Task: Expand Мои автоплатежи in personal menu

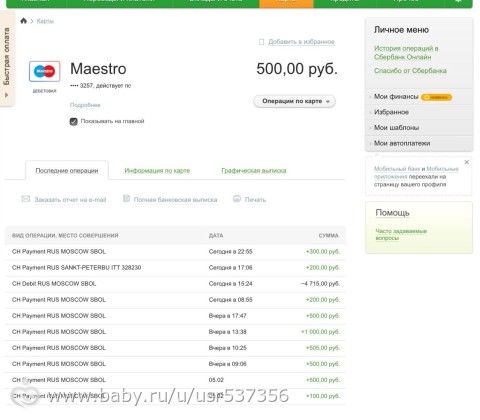Action: (x=402, y=143)
